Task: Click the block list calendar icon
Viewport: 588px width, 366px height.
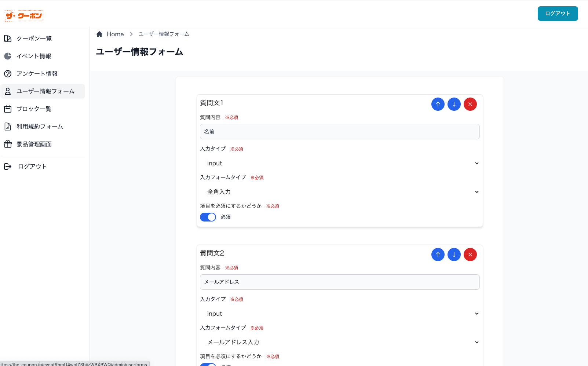Action: (x=8, y=109)
